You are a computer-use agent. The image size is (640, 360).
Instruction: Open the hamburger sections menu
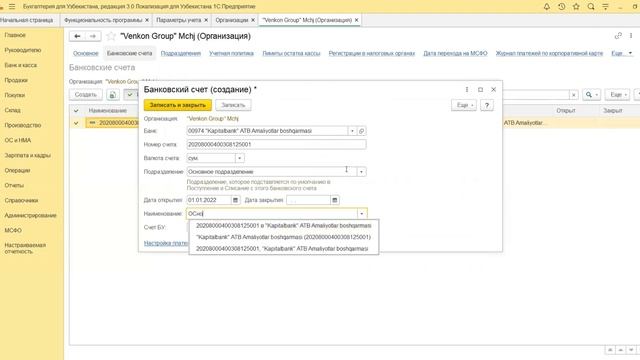[12, 7]
